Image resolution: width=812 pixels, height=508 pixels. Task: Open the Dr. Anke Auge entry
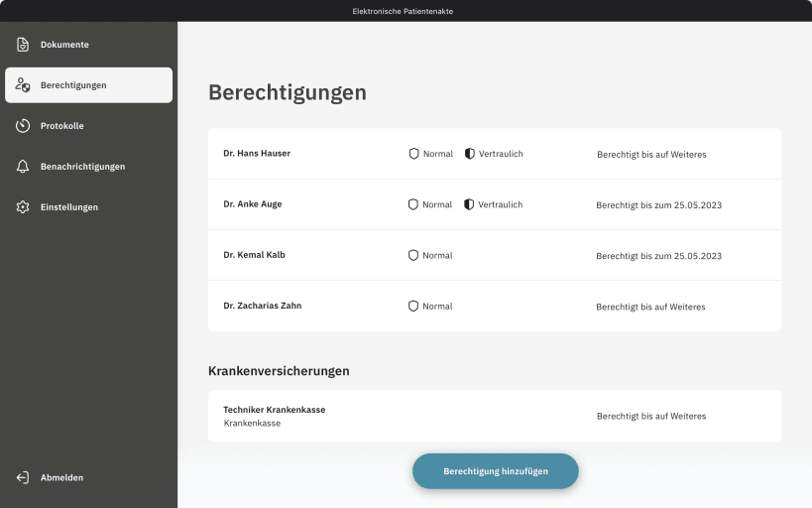pyautogui.click(x=495, y=204)
